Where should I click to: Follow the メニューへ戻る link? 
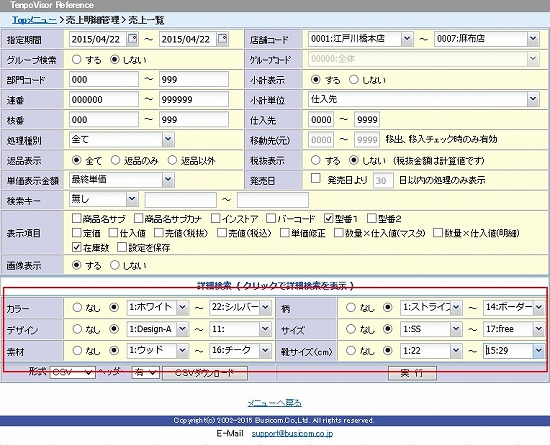coord(274,403)
